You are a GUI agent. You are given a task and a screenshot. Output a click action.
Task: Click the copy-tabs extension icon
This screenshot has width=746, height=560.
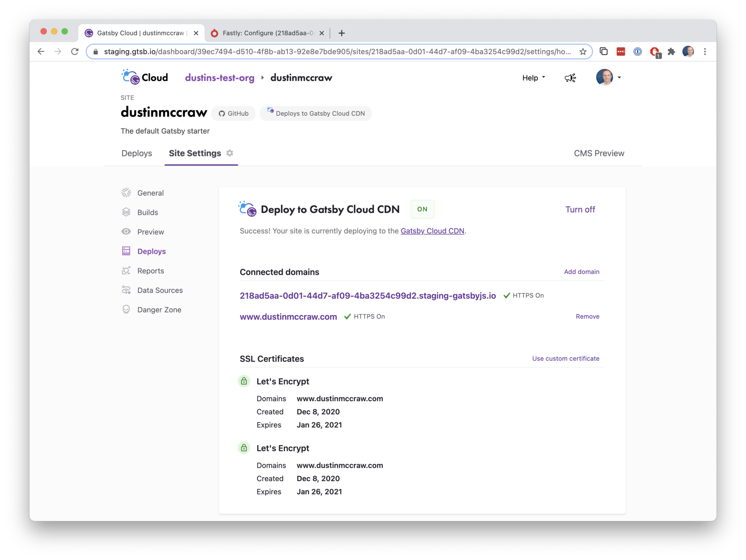tap(604, 51)
